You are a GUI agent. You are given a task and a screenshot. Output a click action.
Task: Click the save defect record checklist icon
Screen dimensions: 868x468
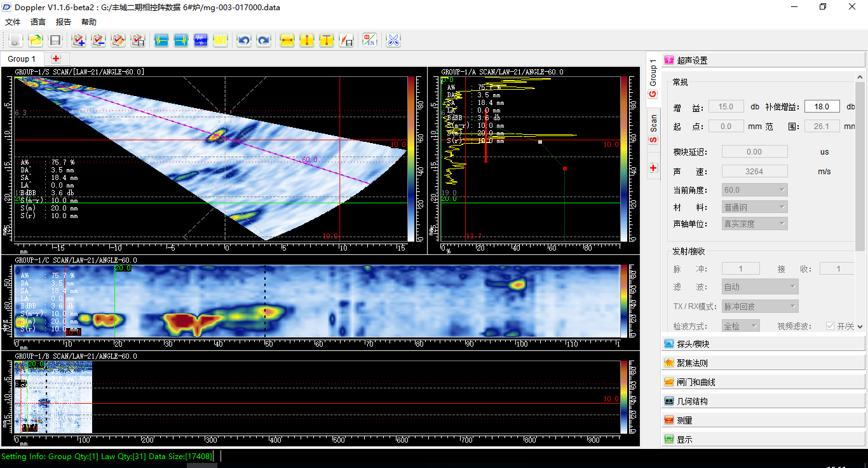138,41
